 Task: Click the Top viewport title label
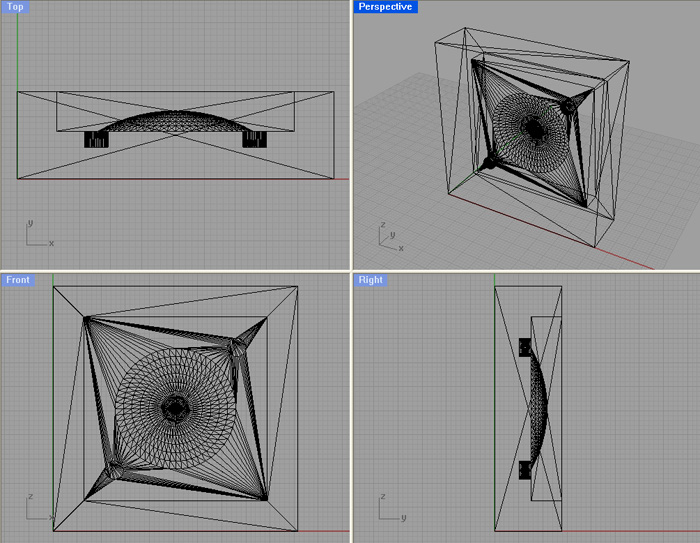[x=15, y=7]
